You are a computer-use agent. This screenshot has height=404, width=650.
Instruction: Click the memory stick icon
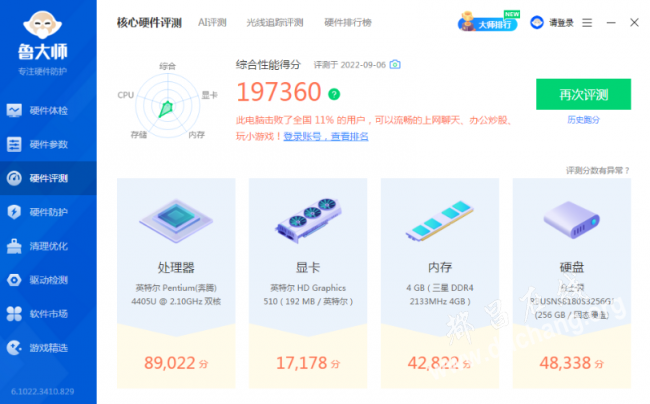pos(440,220)
